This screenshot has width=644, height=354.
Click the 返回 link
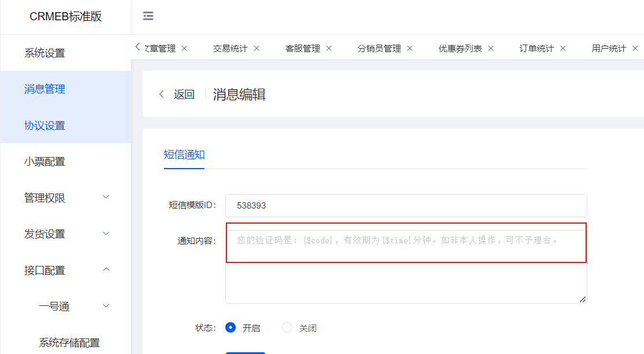pos(184,94)
